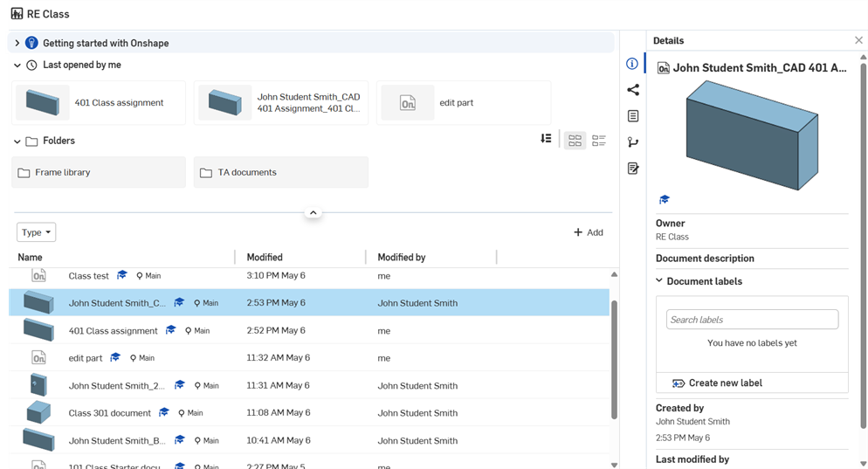Click the sort order icon
The height and width of the screenshot is (469, 868).
click(x=546, y=139)
